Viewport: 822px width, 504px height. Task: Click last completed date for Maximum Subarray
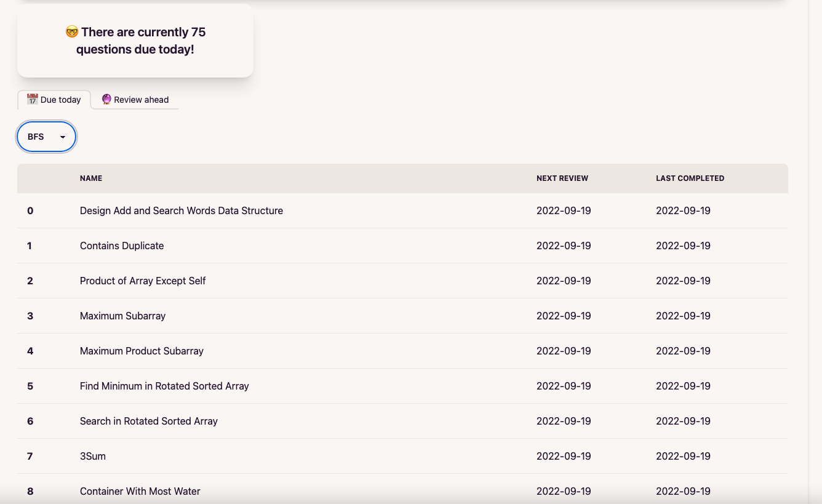click(x=683, y=316)
